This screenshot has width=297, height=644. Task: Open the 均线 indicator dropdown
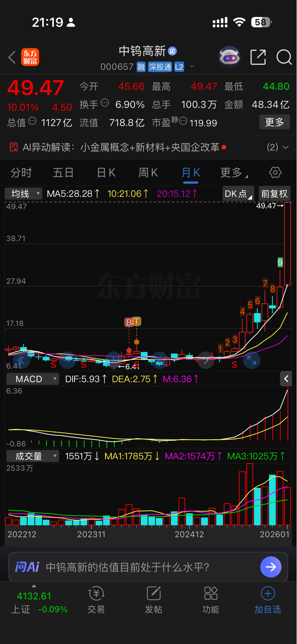point(23,193)
